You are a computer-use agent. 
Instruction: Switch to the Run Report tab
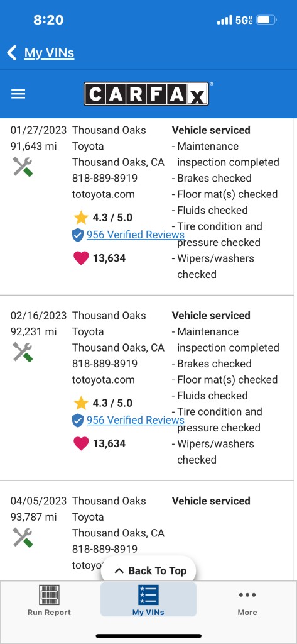click(49, 600)
